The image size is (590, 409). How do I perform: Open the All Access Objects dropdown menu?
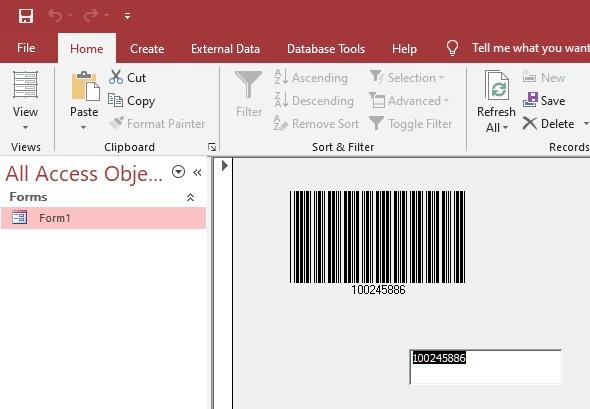pos(178,172)
